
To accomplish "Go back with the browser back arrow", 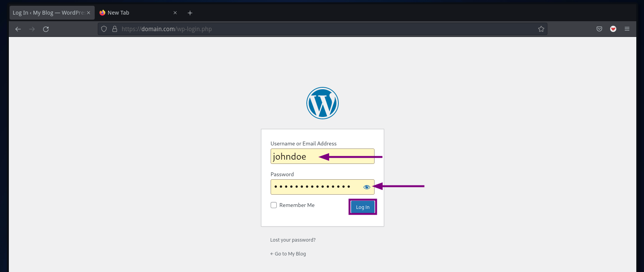I will pyautogui.click(x=18, y=29).
